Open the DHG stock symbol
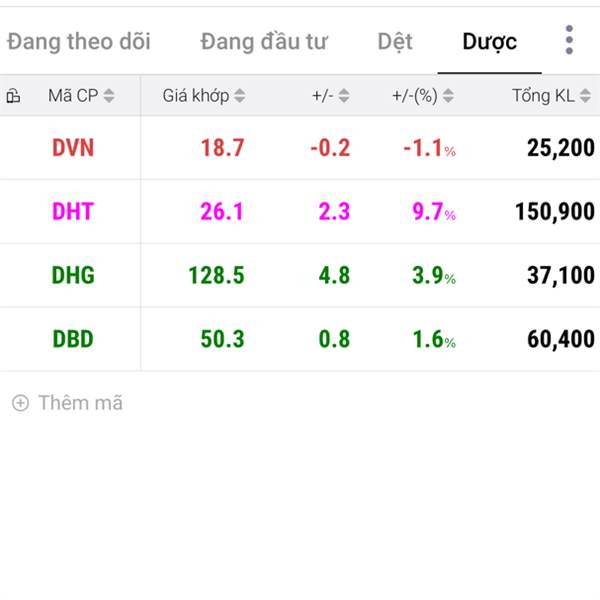 tap(73, 275)
